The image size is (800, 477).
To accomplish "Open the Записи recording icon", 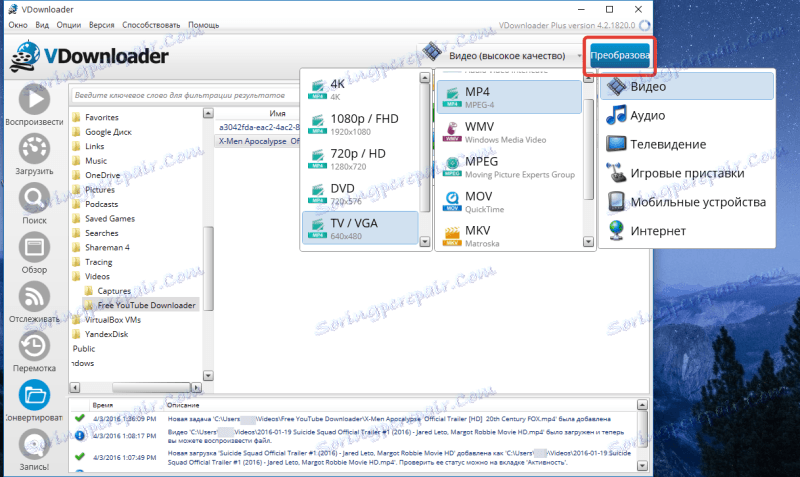I will pos(34,444).
